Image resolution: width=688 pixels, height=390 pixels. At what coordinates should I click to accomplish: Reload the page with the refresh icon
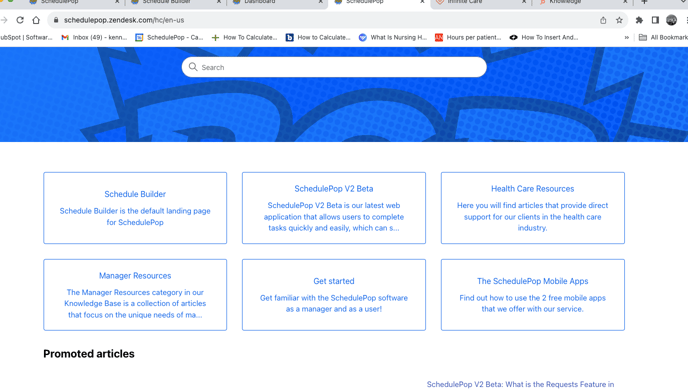(20, 20)
